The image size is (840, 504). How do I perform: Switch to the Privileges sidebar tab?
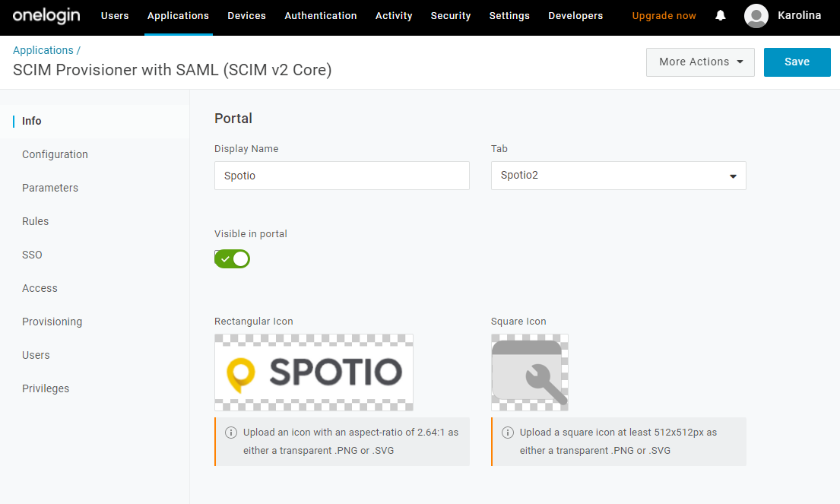pyautogui.click(x=46, y=389)
